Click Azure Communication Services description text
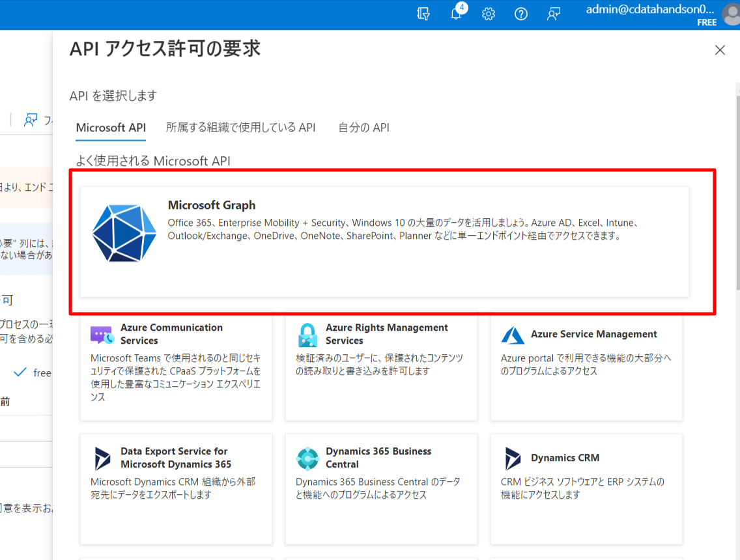The width and height of the screenshot is (740, 560). click(176, 378)
